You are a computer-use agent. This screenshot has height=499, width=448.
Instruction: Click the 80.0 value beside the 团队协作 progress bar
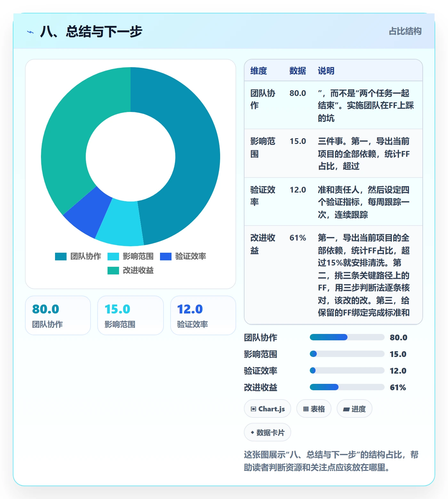click(398, 337)
